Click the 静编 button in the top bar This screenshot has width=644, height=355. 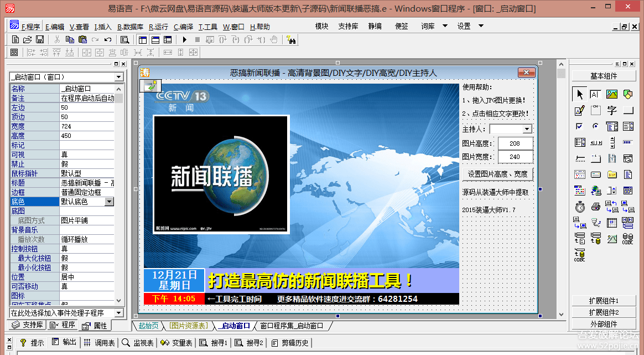coord(375,26)
